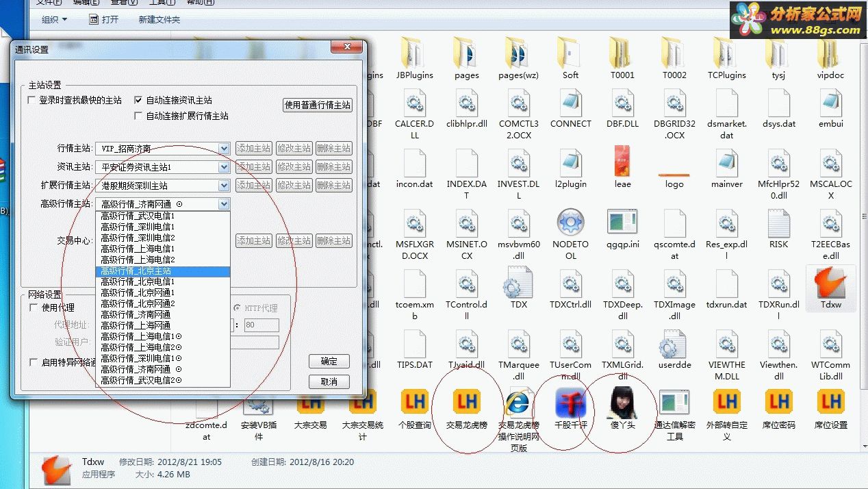Click 删除主站 in the 交易中心 row
Image resolution: width=868 pixels, height=489 pixels.
click(x=334, y=240)
